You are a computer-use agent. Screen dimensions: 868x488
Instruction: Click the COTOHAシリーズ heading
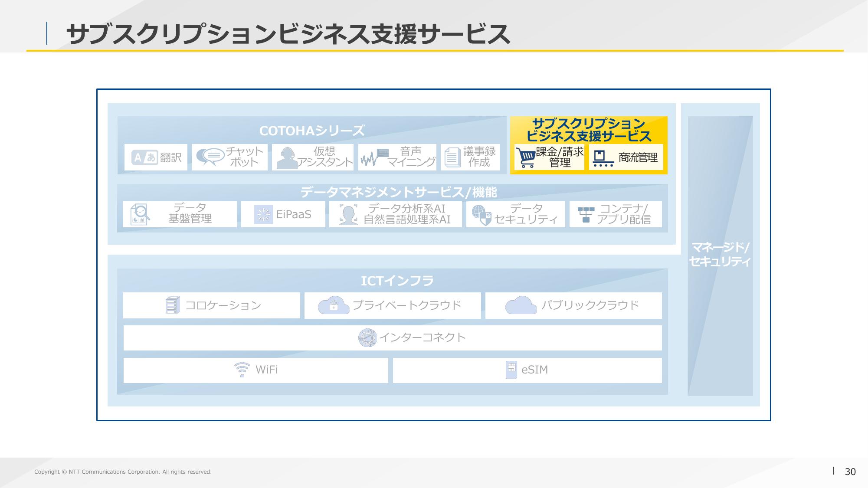312,131
